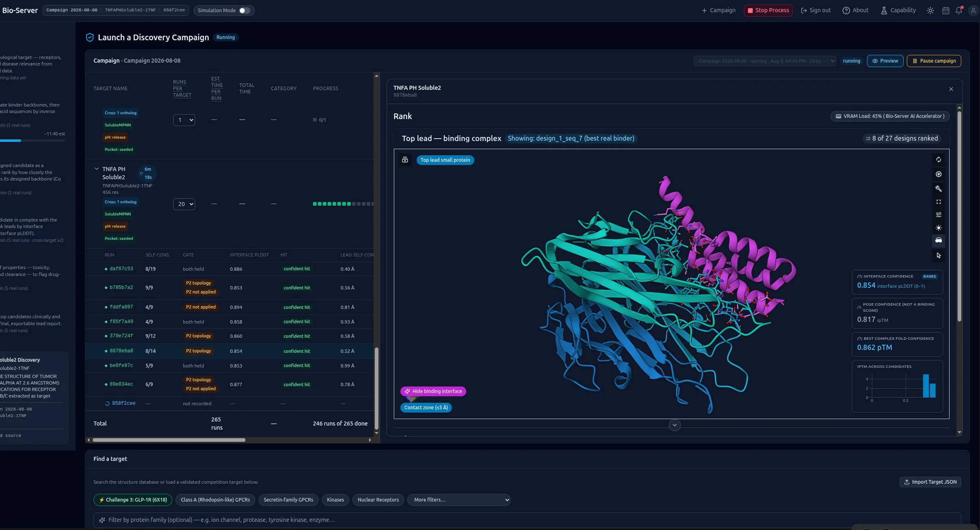Click the sequence panel icon beside Top lead small protein
This screenshot has height=530, width=980.
tap(405, 160)
